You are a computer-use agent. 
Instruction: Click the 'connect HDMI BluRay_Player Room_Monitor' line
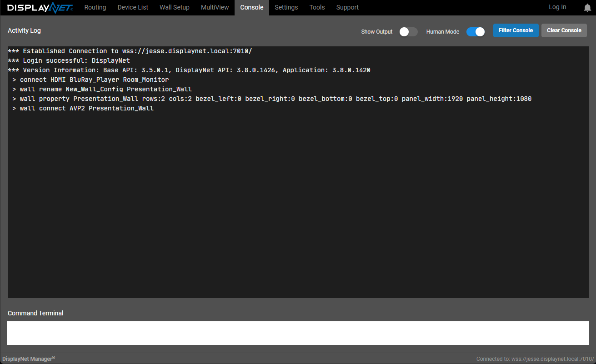(90, 80)
